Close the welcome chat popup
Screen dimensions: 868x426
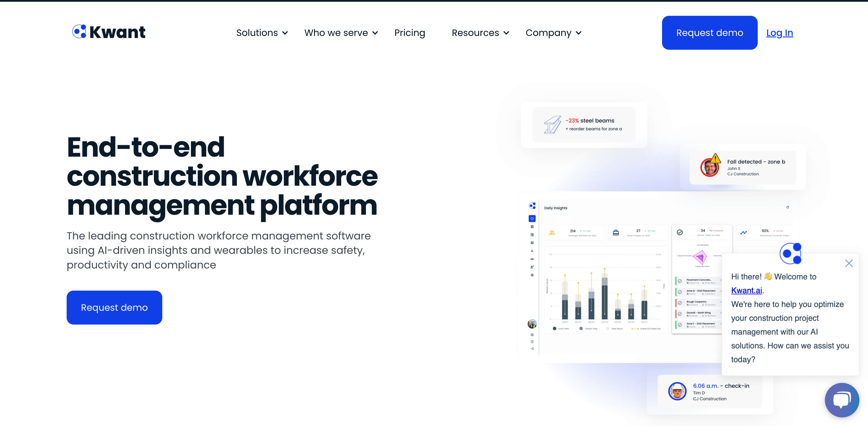(x=849, y=263)
